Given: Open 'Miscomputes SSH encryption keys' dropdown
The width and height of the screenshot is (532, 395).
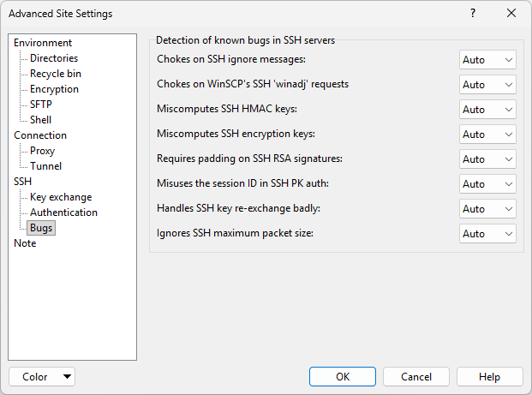Looking at the screenshot, I should (x=487, y=135).
